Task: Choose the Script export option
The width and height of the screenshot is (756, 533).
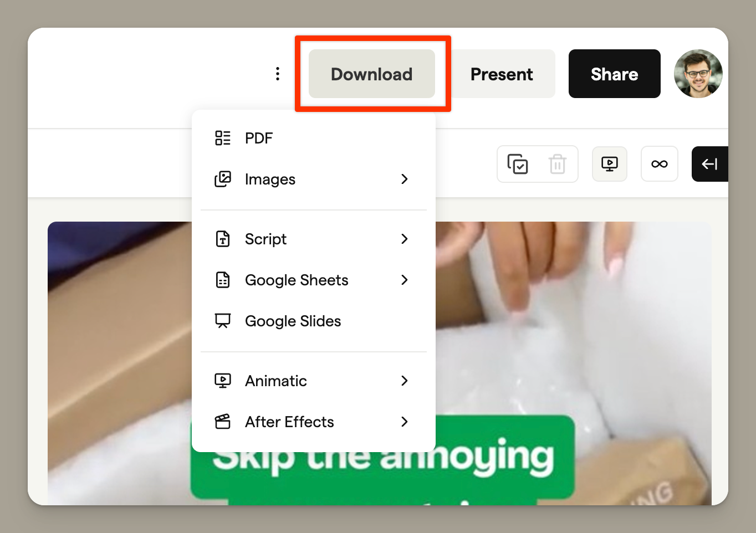Action: click(265, 239)
